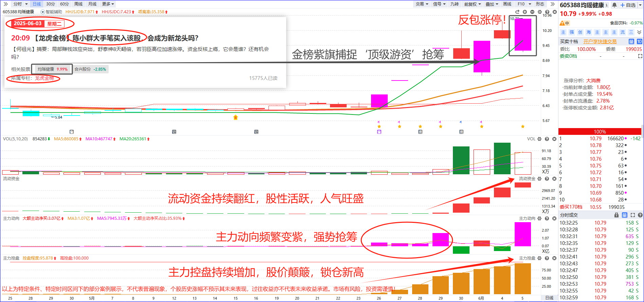644x302 pixels.
Task: Expand tag row double-chevron
Action: click(639, 32)
